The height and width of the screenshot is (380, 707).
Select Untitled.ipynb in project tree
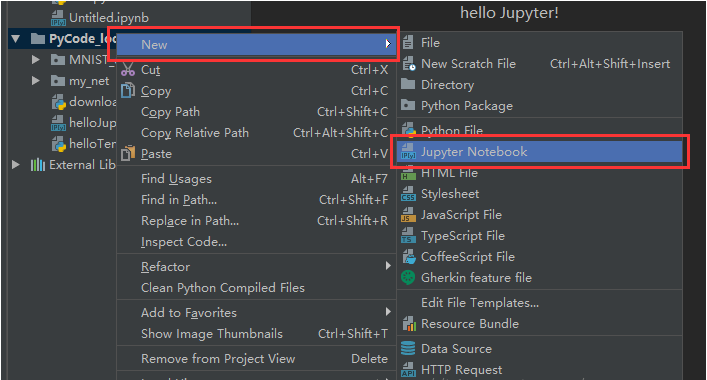109,18
